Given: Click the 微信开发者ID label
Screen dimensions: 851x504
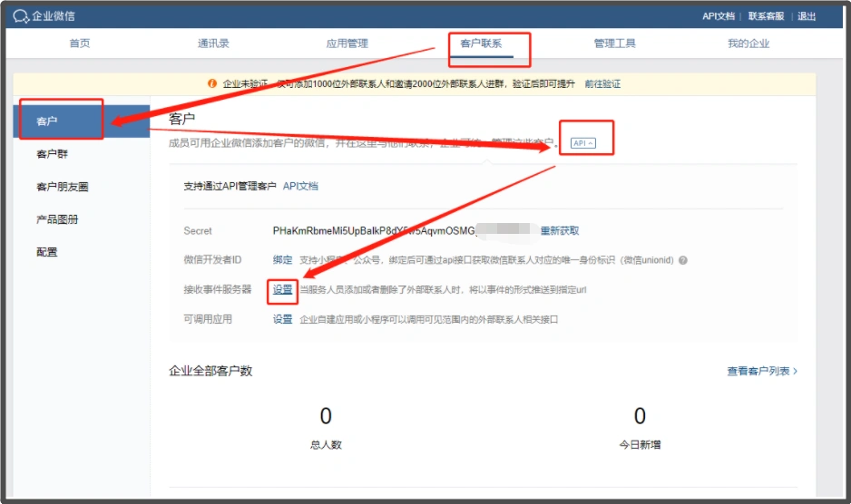Looking at the screenshot, I should pos(212,260).
